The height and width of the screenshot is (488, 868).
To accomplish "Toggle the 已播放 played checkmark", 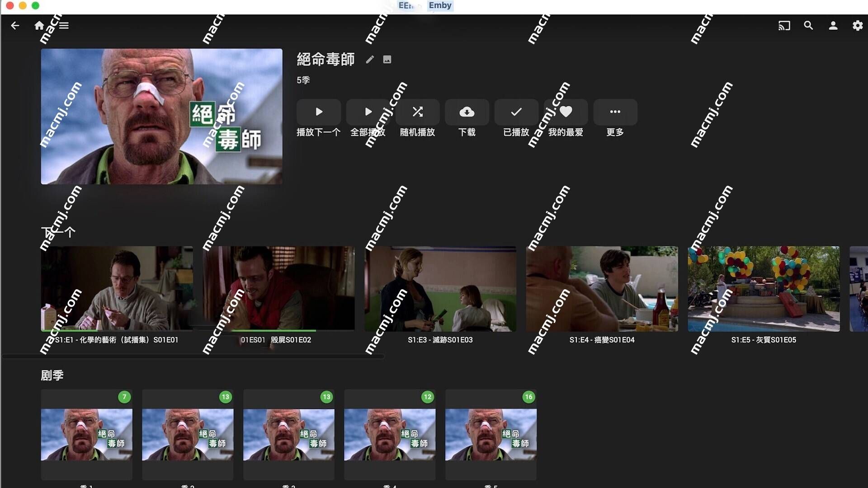I will (516, 112).
